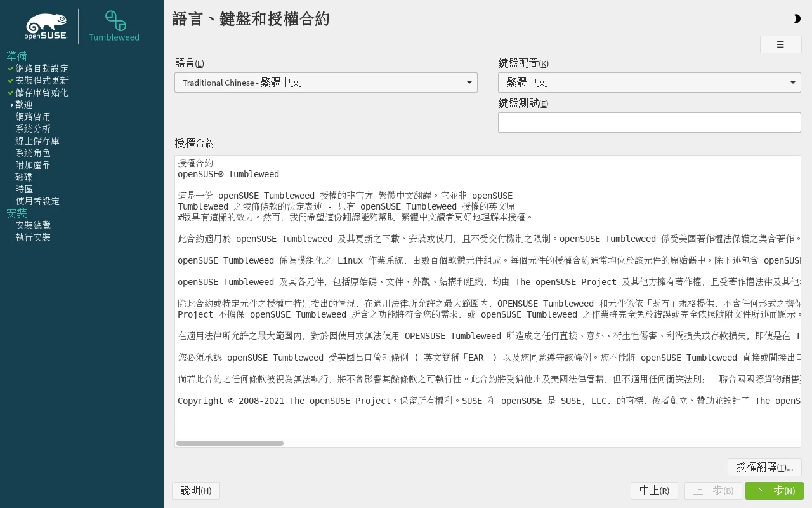
Task: Select 時區 in the sidebar
Action: [x=24, y=189]
